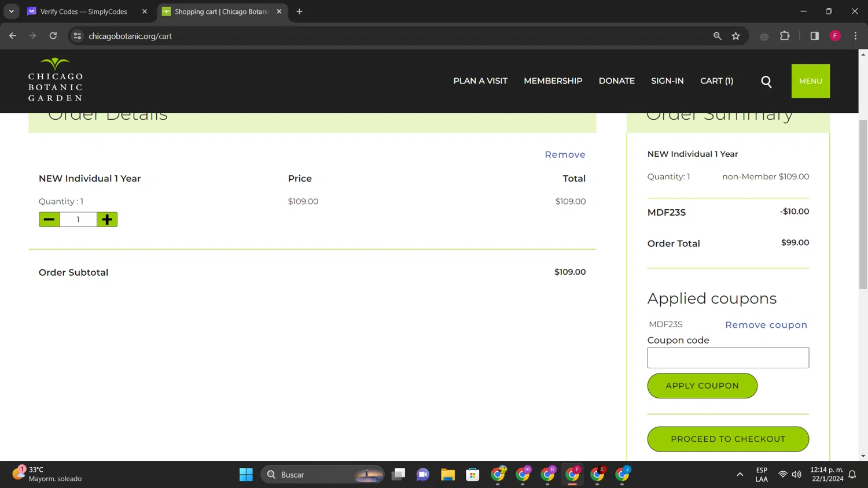868x488 pixels.
Task: Open the clock showing 12:14 p. m.
Action: click(827, 475)
